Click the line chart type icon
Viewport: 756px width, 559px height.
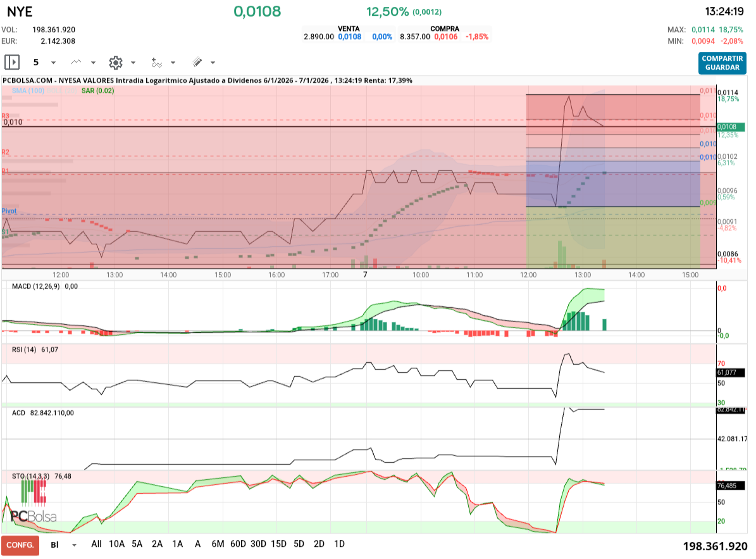tap(76, 62)
